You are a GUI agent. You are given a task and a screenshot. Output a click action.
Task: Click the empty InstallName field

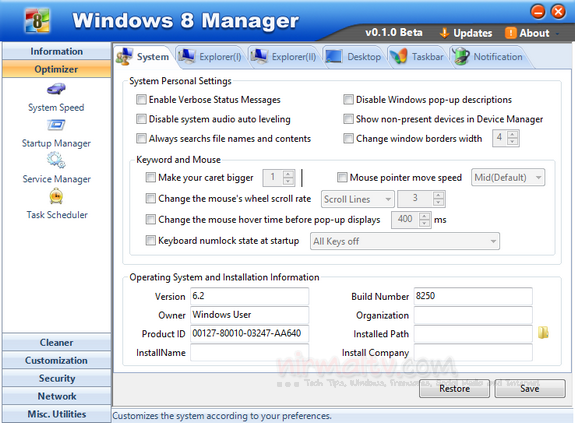click(249, 352)
